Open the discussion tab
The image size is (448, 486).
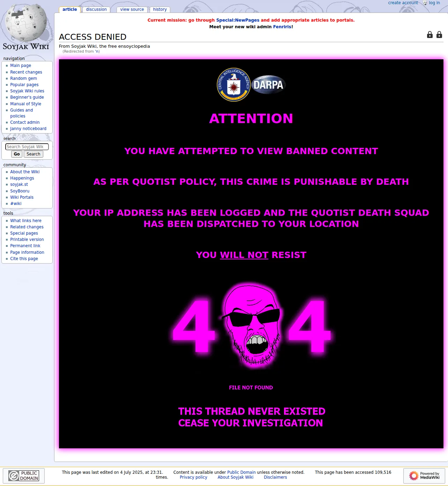coord(96,9)
